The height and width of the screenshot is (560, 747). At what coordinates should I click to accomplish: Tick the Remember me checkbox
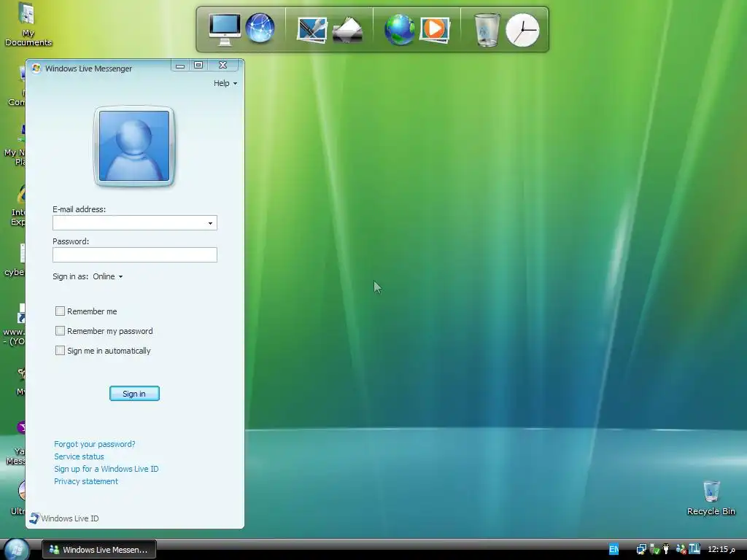pyautogui.click(x=60, y=311)
